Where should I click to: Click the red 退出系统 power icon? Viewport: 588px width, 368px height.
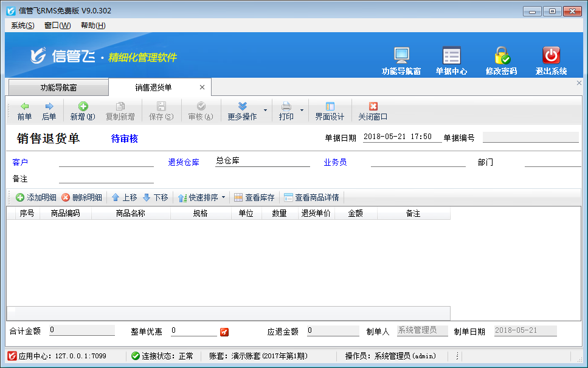551,56
